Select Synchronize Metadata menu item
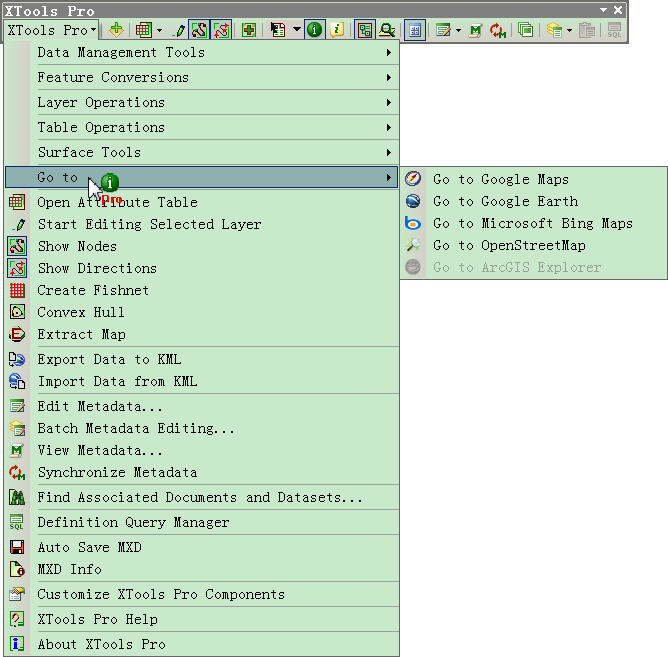 tap(202, 473)
